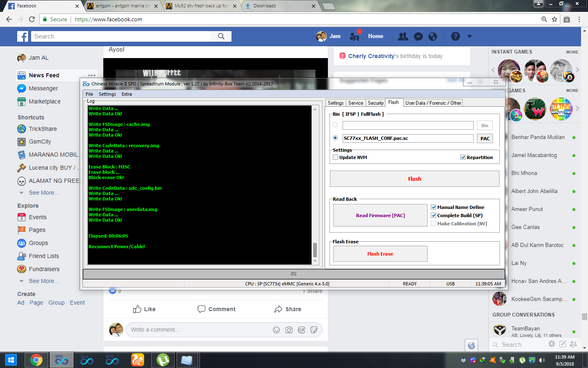
Task: Toggle Complete Build (SP) checkbox
Action: tap(434, 215)
